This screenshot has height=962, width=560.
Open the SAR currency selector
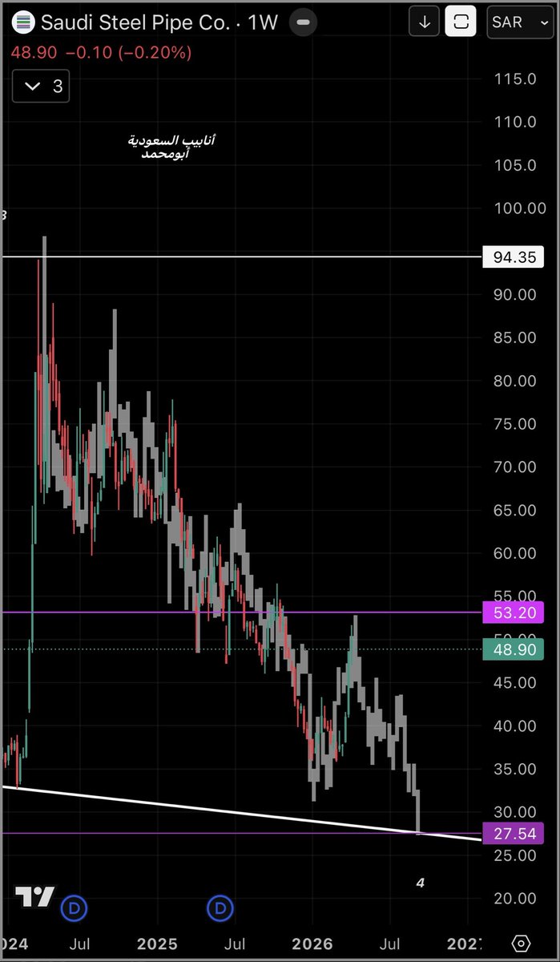(x=518, y=22)
